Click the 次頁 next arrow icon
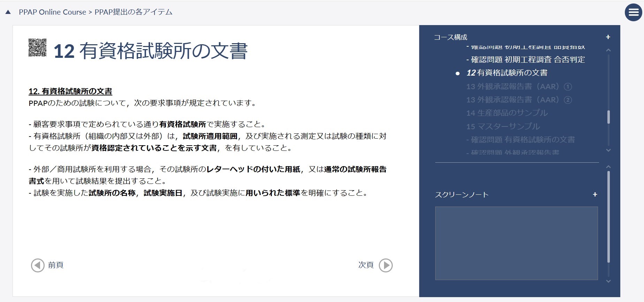 coord(386,265)
